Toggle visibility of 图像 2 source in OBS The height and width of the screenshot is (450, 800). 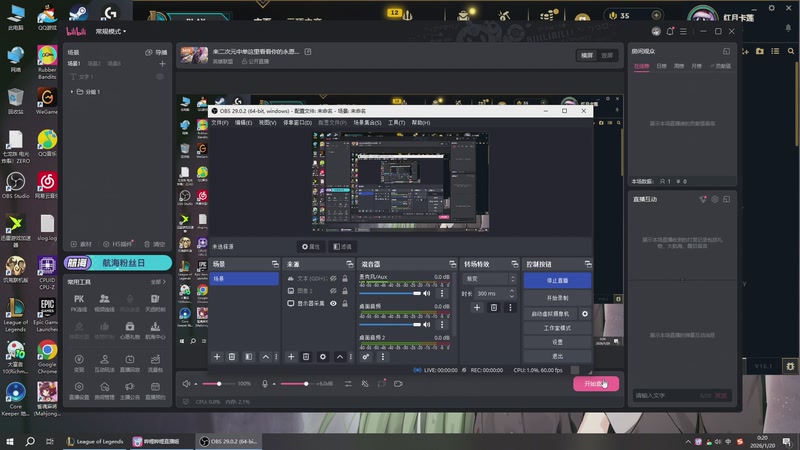click(333, 291)
